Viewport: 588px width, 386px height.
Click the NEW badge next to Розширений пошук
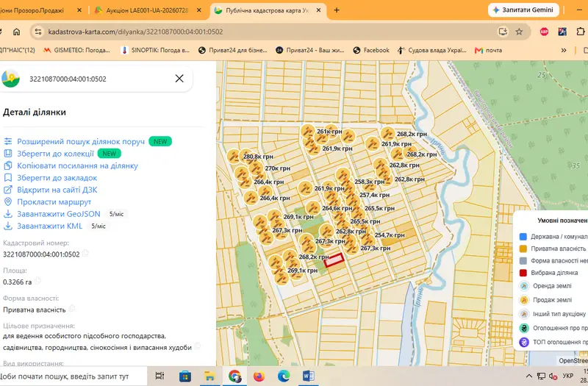(160, 141)
